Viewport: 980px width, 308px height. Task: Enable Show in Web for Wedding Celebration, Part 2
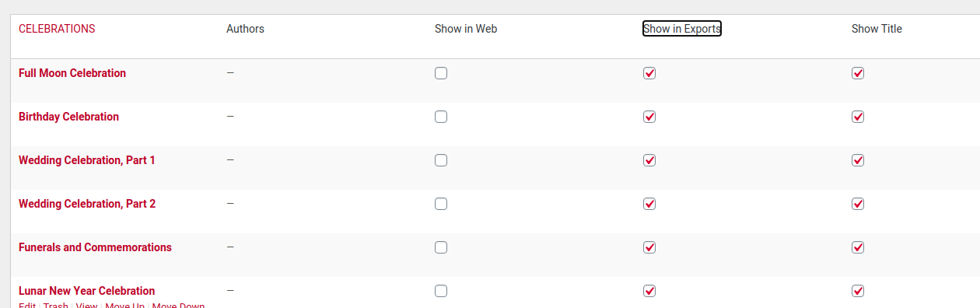[x=441, y=204]
